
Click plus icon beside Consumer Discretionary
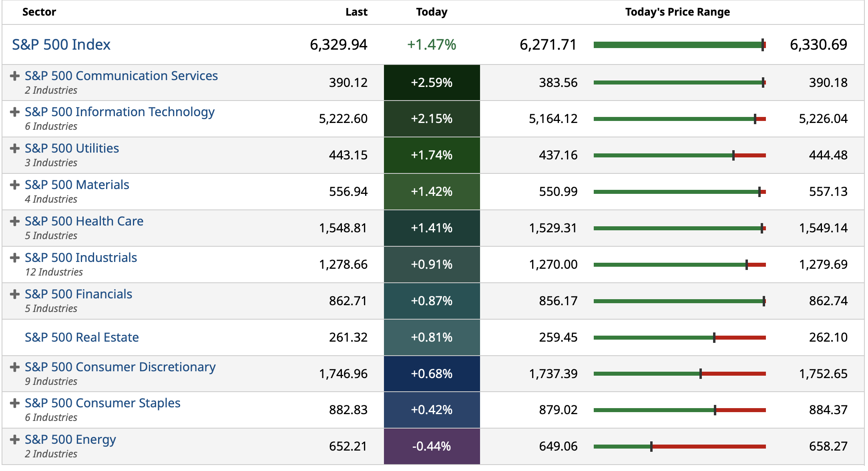[15, 367]
